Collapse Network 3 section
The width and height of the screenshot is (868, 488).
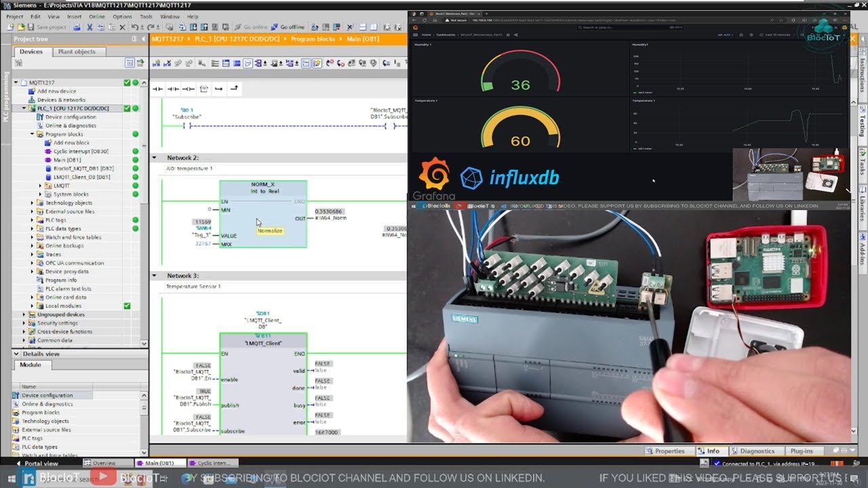155,276
